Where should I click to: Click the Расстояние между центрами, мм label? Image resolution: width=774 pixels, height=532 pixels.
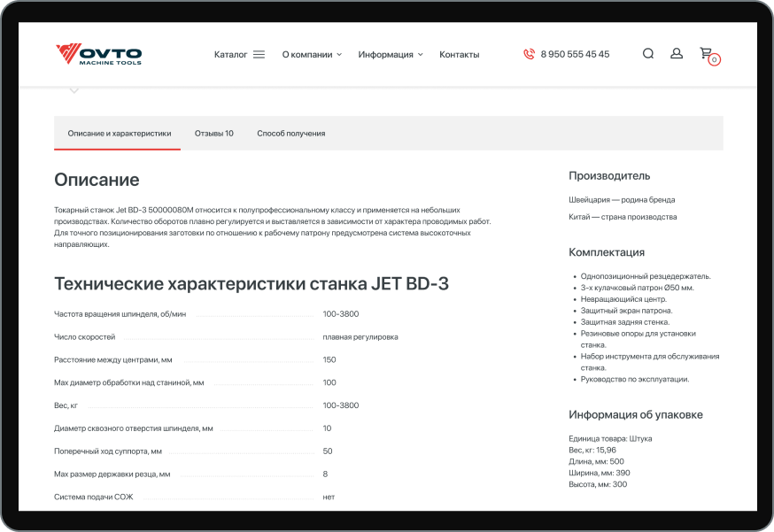point(113,359)
